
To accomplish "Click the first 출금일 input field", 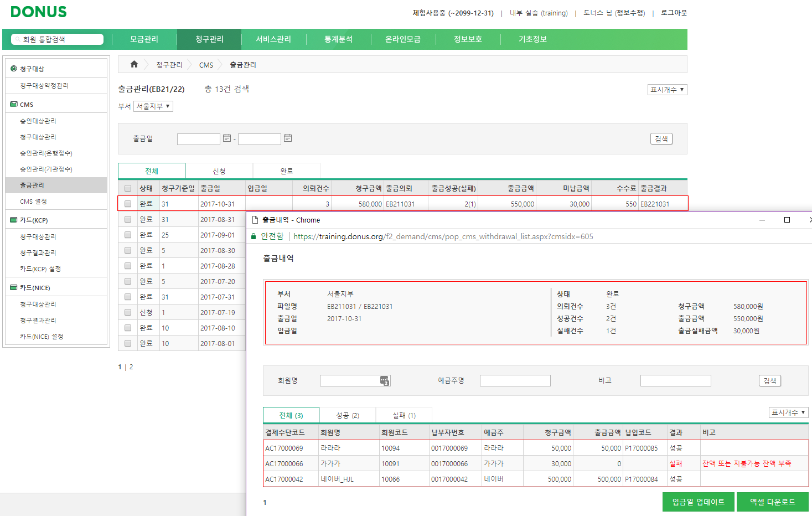I will point(198,138).
